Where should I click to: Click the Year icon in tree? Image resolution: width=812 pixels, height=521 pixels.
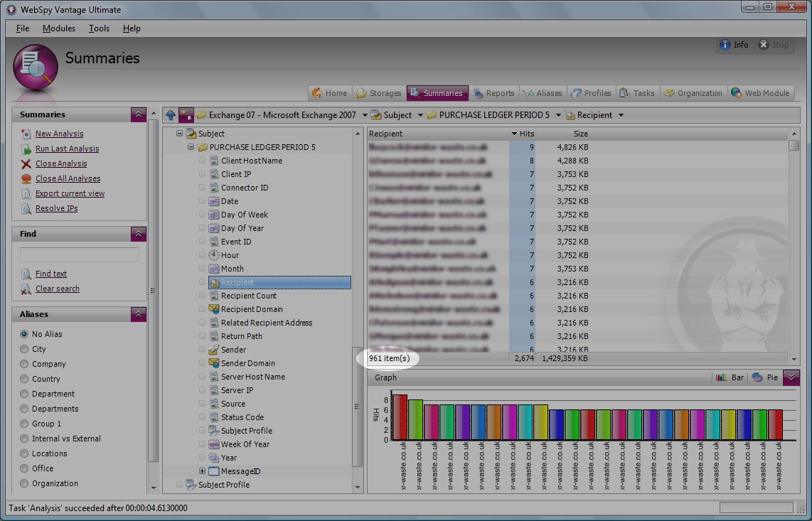click(214, 458)
